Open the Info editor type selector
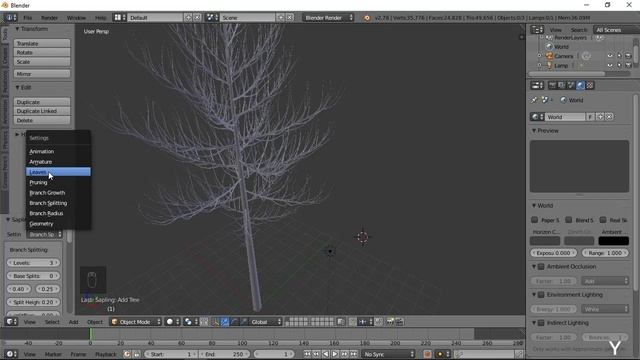 pos(11,18)
